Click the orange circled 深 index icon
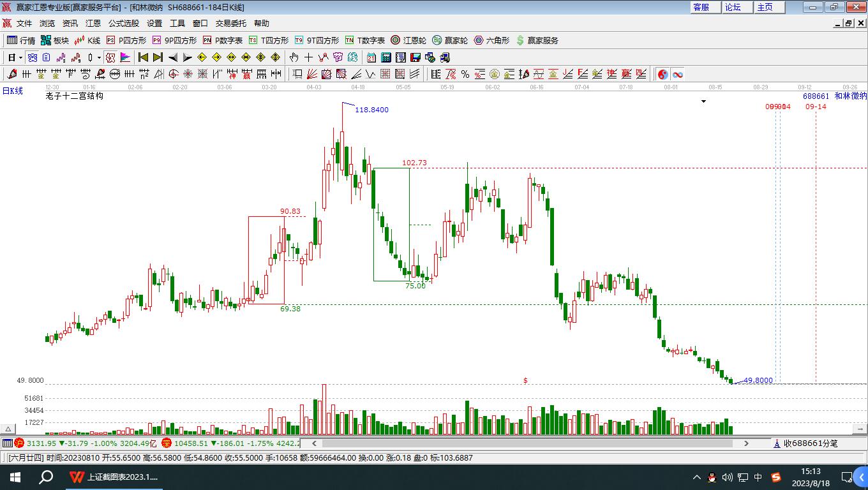Screen dimensions: 868x490 point(166,443)
